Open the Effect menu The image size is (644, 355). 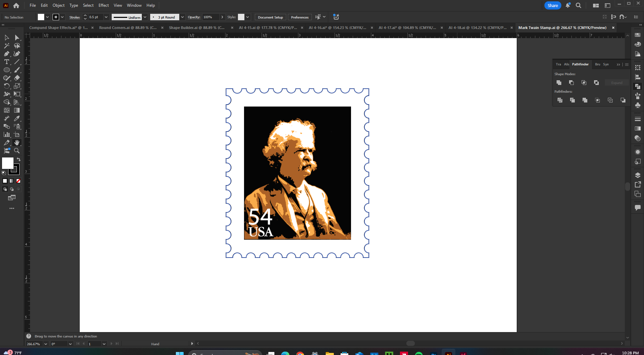click(104, 5)
